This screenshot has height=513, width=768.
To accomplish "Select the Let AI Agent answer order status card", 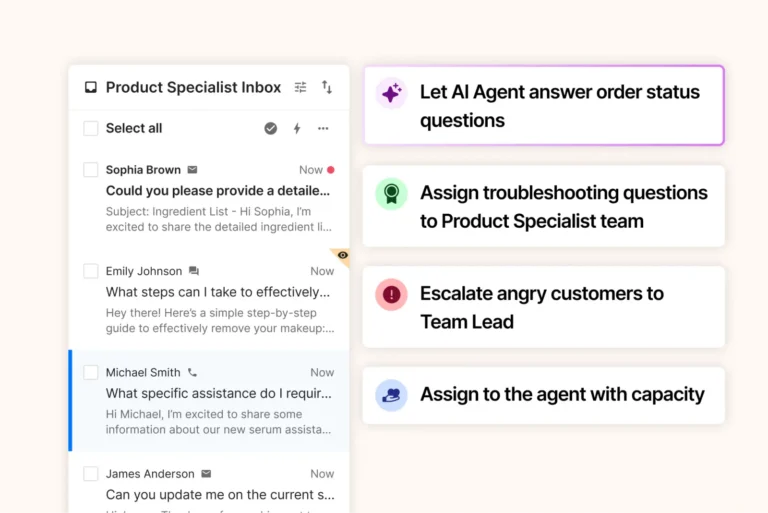I will tap(544, 105).
